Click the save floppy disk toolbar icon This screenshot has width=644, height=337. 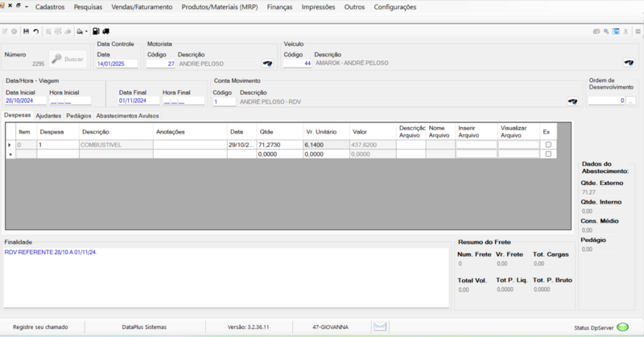coord(27,31)
